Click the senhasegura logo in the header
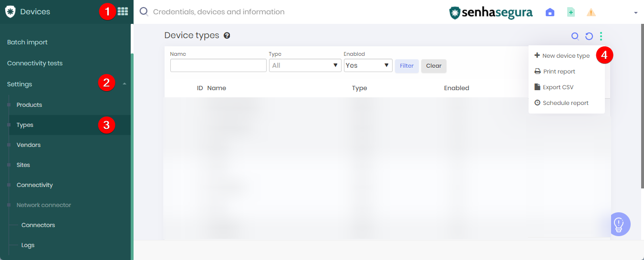Viewport: 644px width, 260px height. [491, 12]
